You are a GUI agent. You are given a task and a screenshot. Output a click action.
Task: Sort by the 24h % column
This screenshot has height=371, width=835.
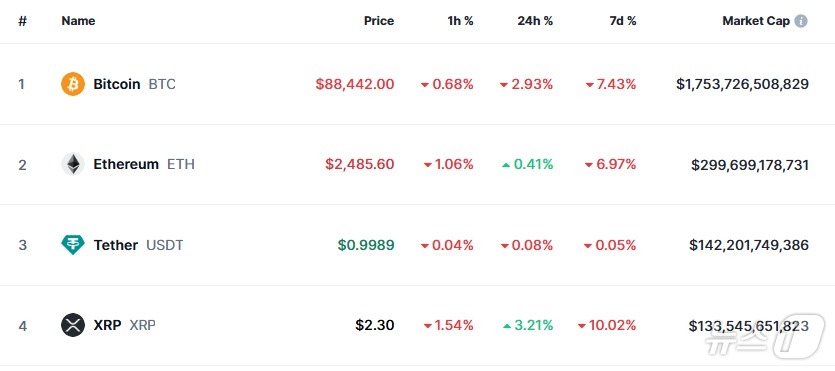pyautogui.click(x=535, y=21)
